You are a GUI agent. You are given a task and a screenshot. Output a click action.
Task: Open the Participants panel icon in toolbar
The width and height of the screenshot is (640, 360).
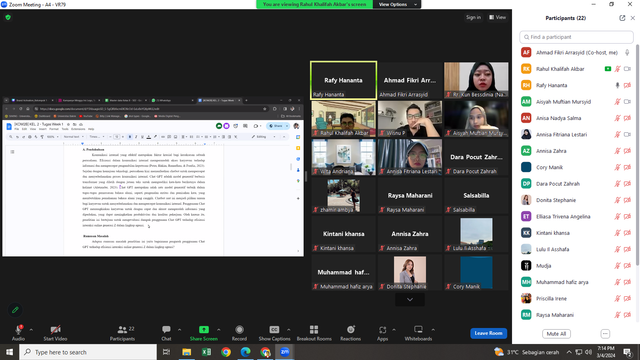[122, 330]
